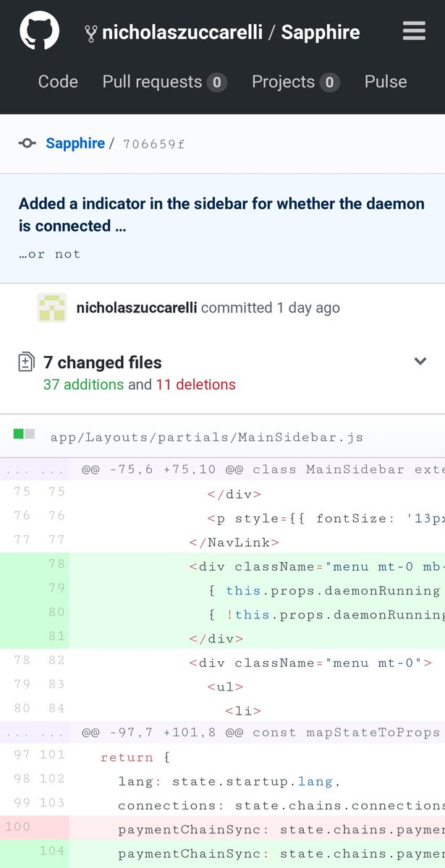Image resolution: width=445 pixels, height=868 pixels.
Task: Open the commit title about daemon indicator
Action: coord(221,215)
